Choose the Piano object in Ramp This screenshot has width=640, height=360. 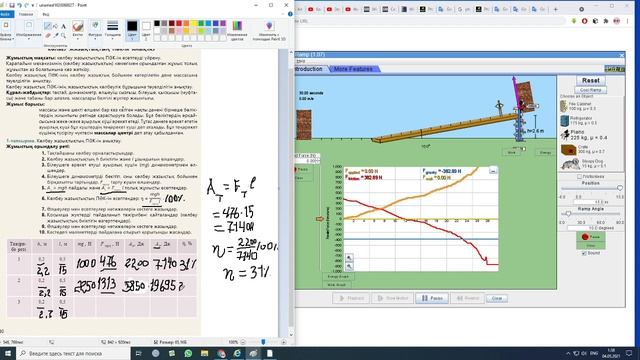tap(584, 135)
